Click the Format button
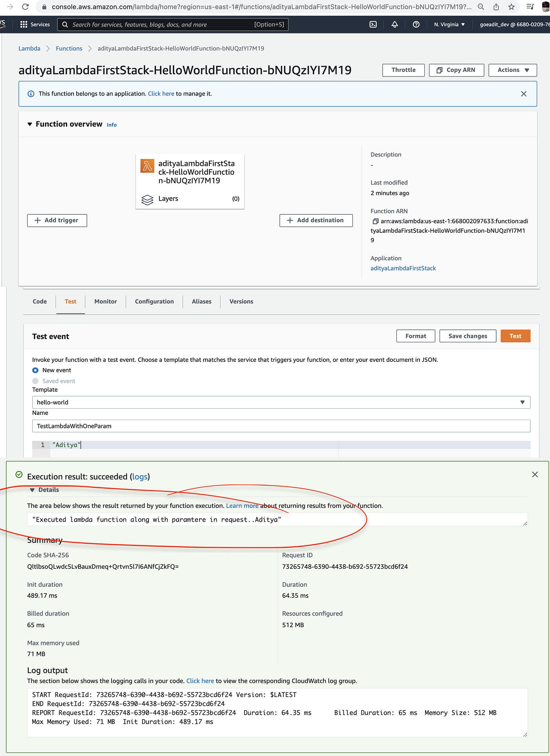Screen dimensions: 550x756 pyautogui.click(x=416, y=336)
